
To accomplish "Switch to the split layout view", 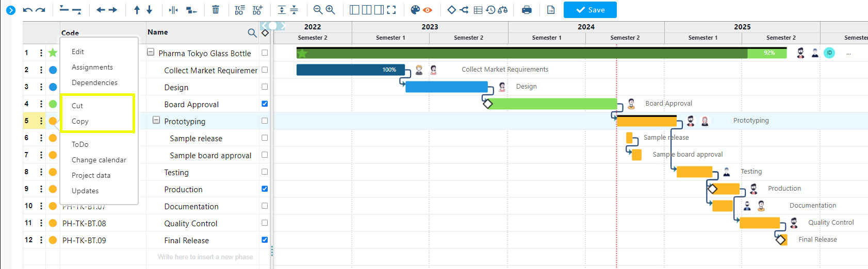I will point(367,10).
